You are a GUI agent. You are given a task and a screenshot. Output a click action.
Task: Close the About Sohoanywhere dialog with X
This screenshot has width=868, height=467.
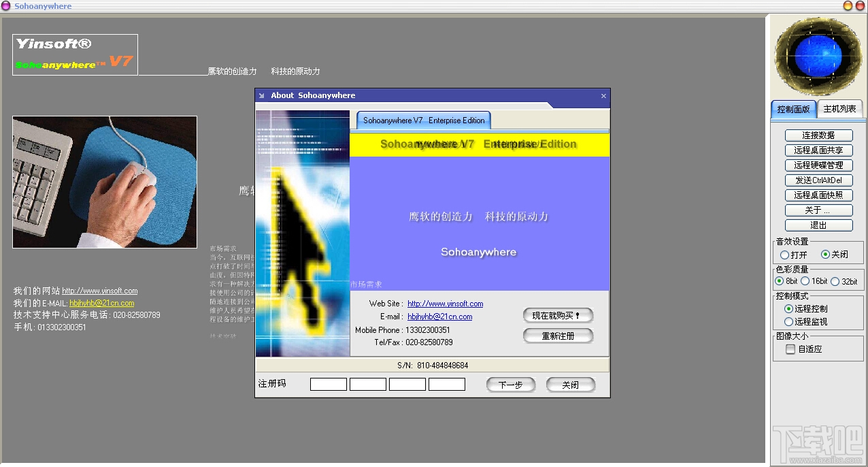[x=603, y=96]
